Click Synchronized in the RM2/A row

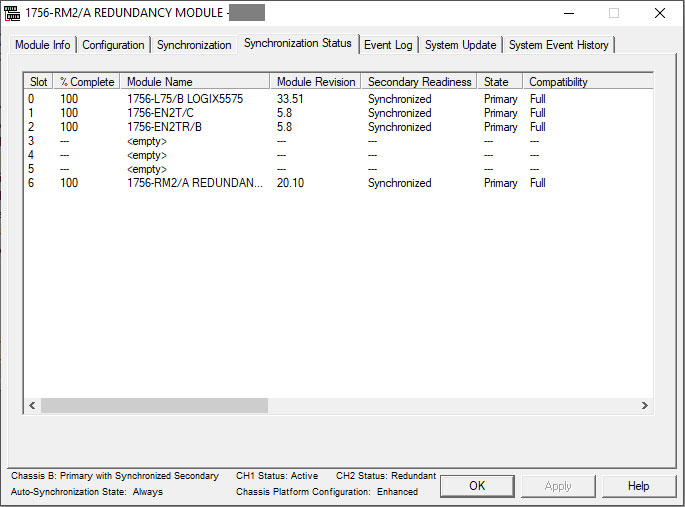click(399, 183)
